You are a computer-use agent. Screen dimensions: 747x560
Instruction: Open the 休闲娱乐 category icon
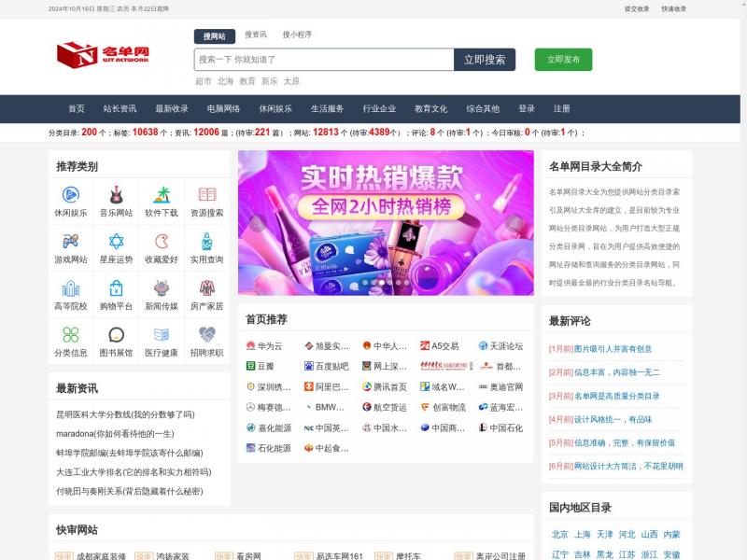click(71, 195)
